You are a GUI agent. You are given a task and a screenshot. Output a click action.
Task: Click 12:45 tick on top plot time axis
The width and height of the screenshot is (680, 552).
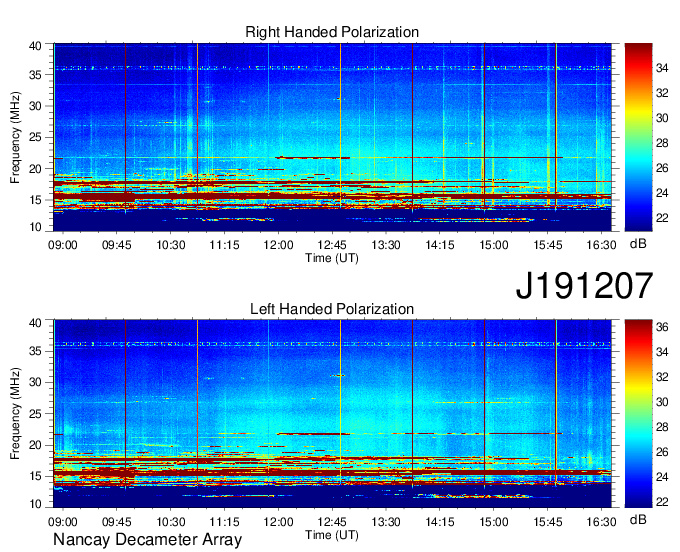[x=332, y=245]
